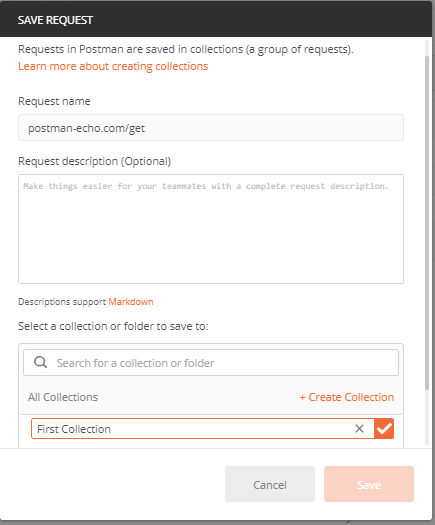Click + Create Collection

pos(347,397)
